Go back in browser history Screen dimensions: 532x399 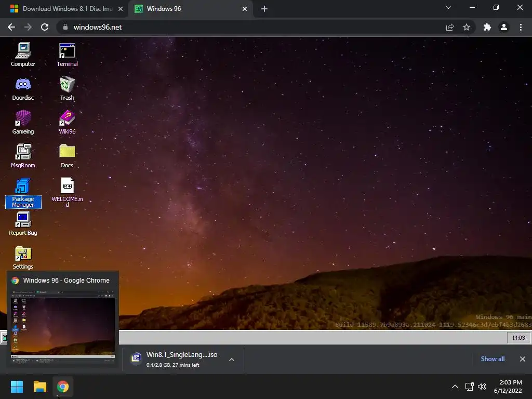pyautogui.click(x=11, y=27)
